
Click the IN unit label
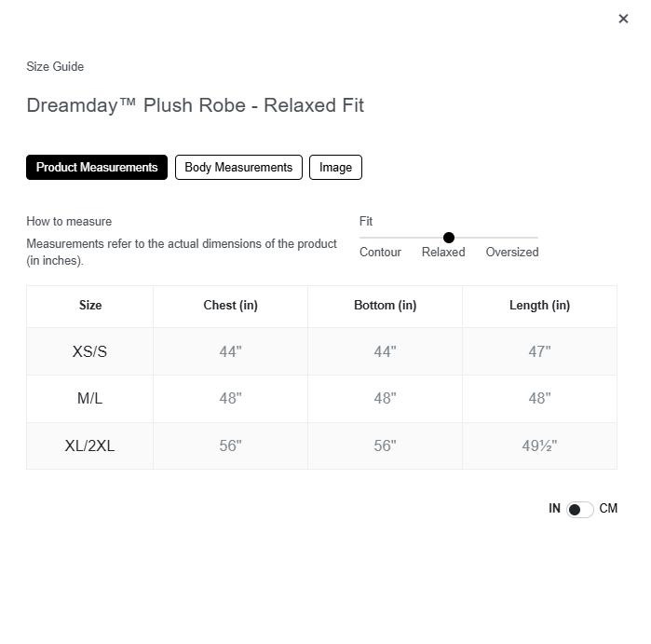554,509
